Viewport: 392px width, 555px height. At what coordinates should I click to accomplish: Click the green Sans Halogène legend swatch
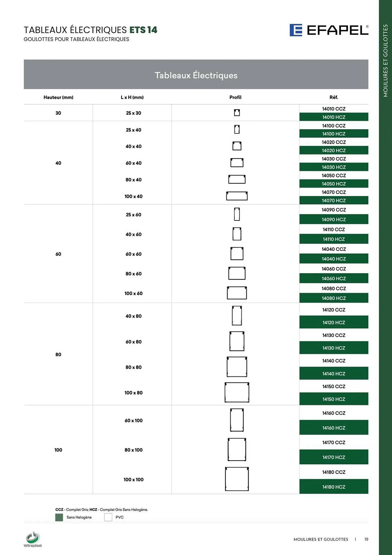[x=59, y=517]
